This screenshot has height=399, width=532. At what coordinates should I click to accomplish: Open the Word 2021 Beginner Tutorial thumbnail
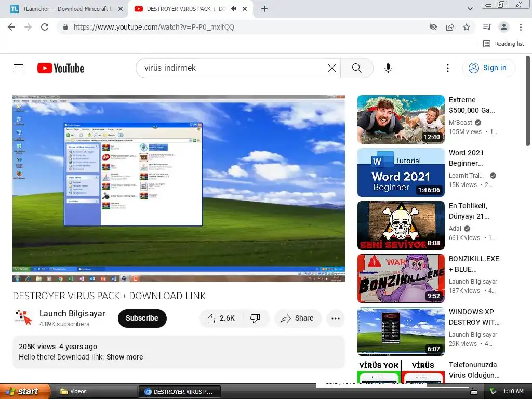401,172
